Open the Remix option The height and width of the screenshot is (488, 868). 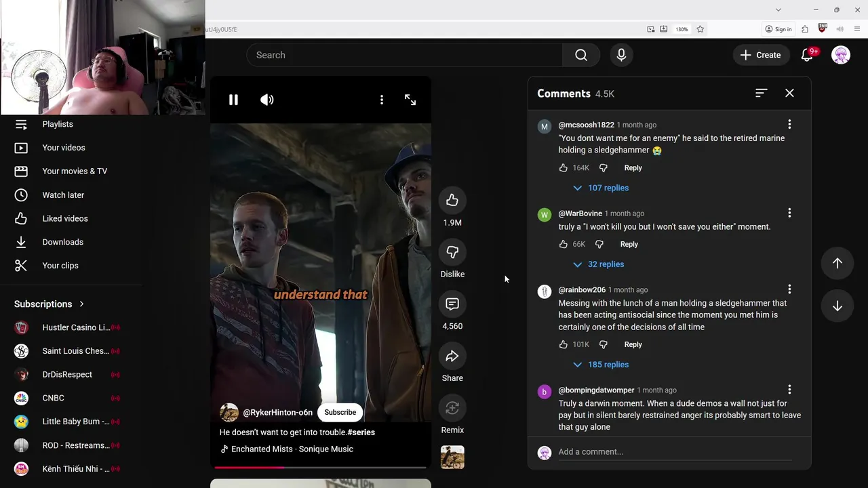[x=452, y=408]
